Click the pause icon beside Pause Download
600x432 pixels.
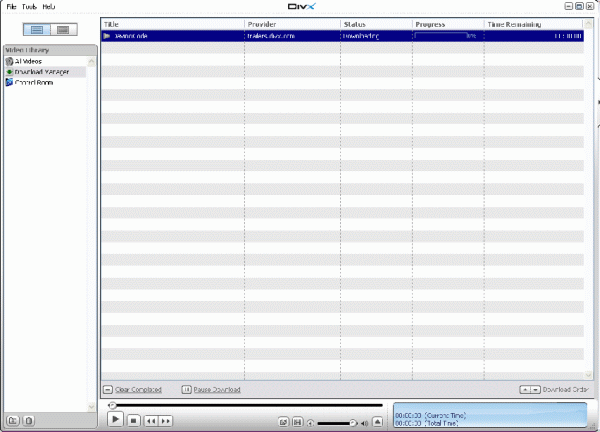tap(186, 390)
